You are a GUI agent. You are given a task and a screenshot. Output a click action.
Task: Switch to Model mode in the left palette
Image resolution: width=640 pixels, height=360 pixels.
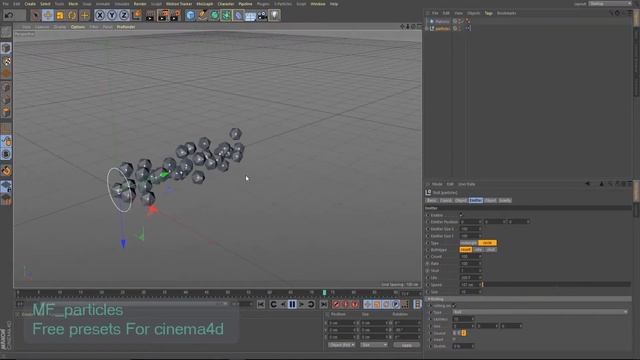pos(6,48)
